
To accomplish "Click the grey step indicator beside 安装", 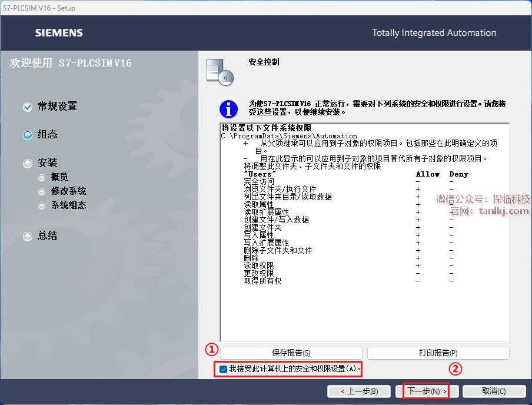I will point(28,163).
